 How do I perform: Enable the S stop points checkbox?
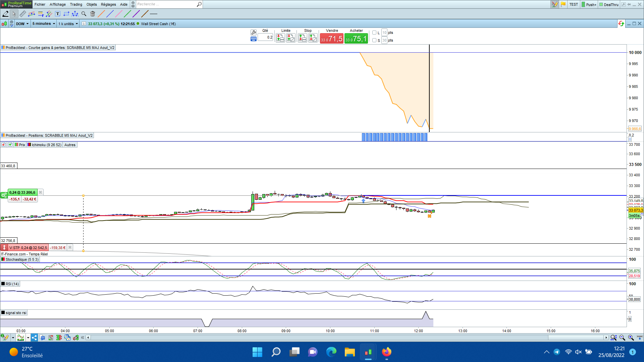coord(374,40)
